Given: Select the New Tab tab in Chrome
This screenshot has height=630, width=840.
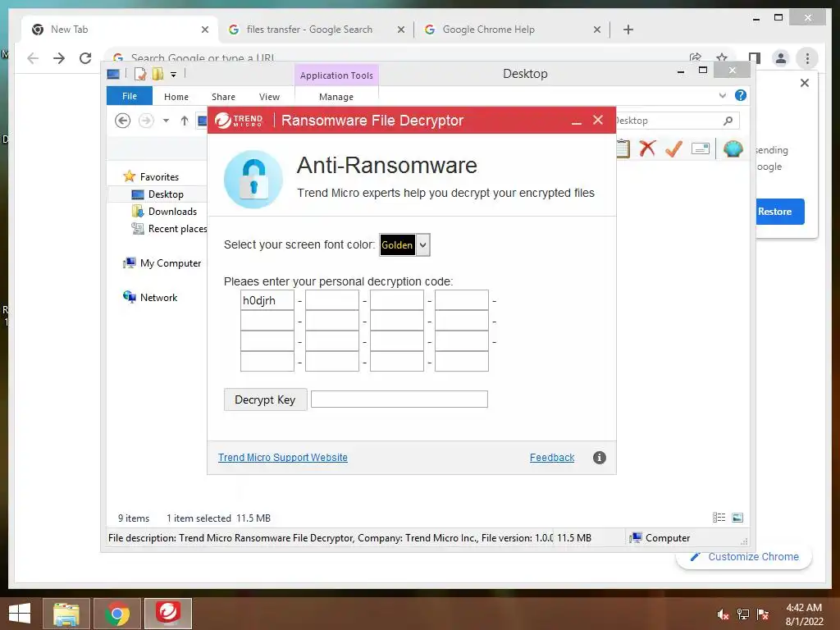Looking at the screenshot, I should (x=118, y=30).
